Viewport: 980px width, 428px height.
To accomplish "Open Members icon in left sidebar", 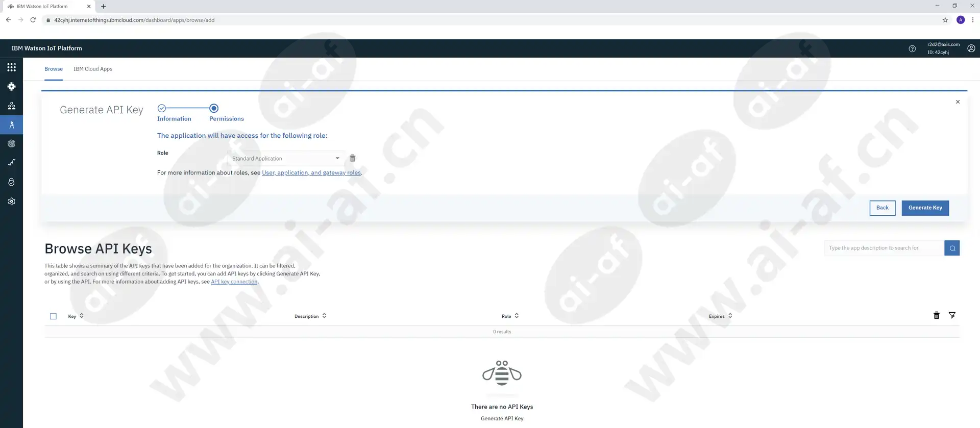I will 11,106.
